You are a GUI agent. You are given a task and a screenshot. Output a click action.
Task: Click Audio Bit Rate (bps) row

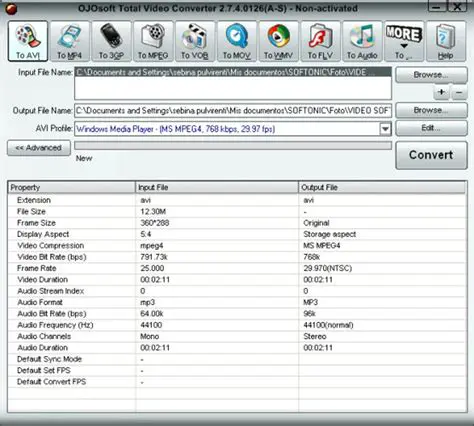[x=237, y=314]
